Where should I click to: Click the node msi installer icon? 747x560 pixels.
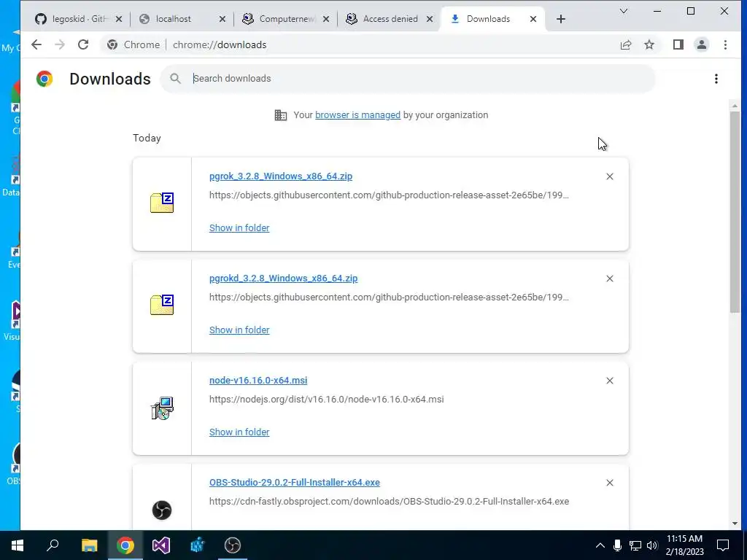(162, 408)
